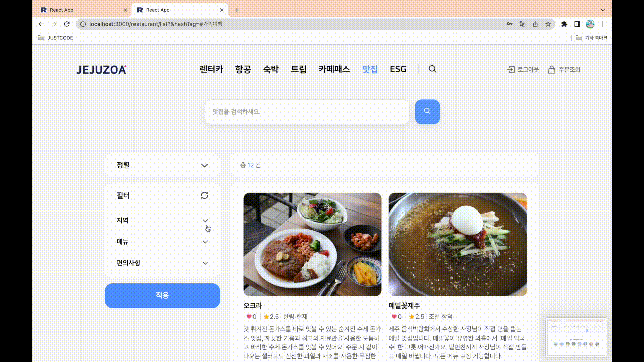The width and height of the screenshot is (644, 362).
Task: Open 주문조회 order lookup
Action: tap(564, 69)
